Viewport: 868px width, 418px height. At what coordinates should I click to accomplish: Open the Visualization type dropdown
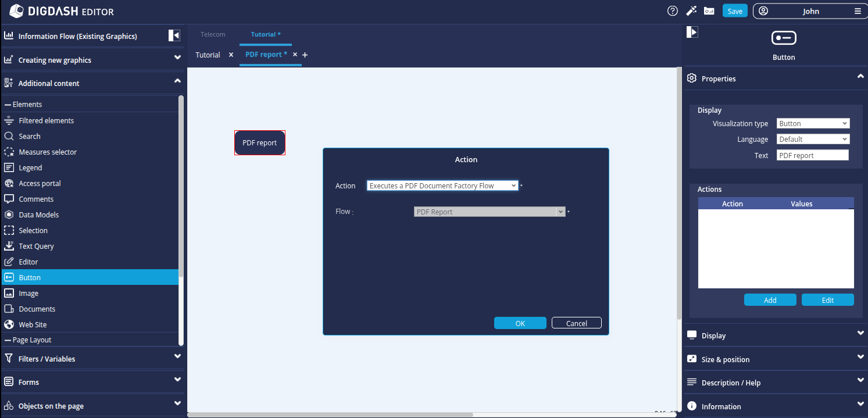pyautogui.click(x=813, y=123)
